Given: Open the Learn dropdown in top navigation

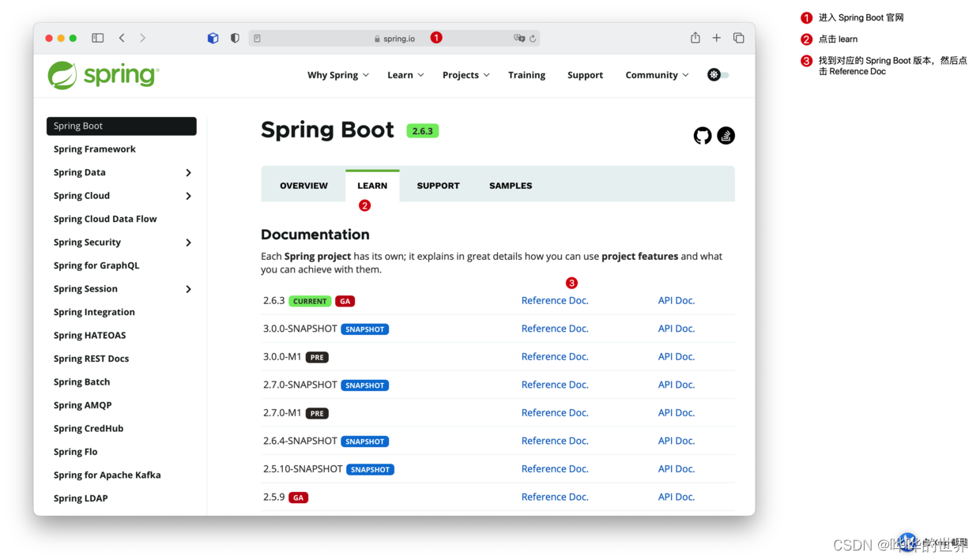Looking at the screenshot, I should tap(405, 75).
